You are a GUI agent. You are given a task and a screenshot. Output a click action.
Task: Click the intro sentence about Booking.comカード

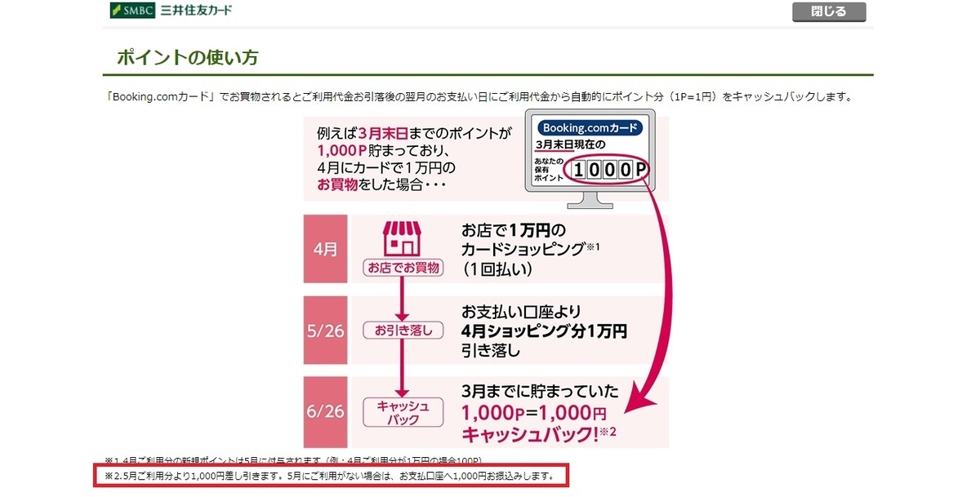[x=480, y=96]
